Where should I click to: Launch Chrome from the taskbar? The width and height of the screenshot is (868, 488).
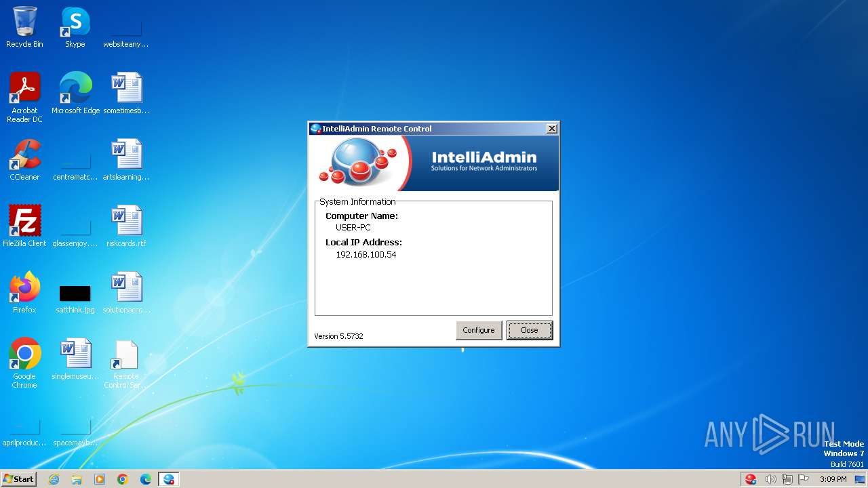coord(123,479)
